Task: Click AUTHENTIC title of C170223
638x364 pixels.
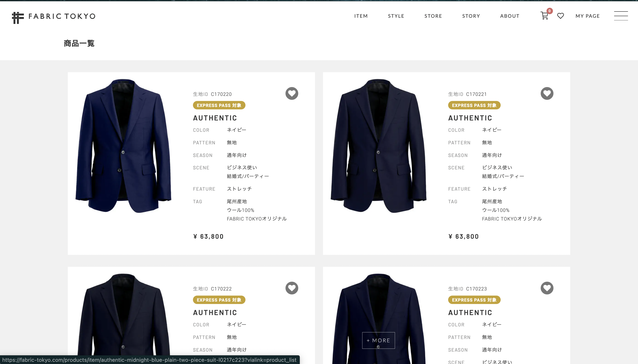Action: (470, 312)
